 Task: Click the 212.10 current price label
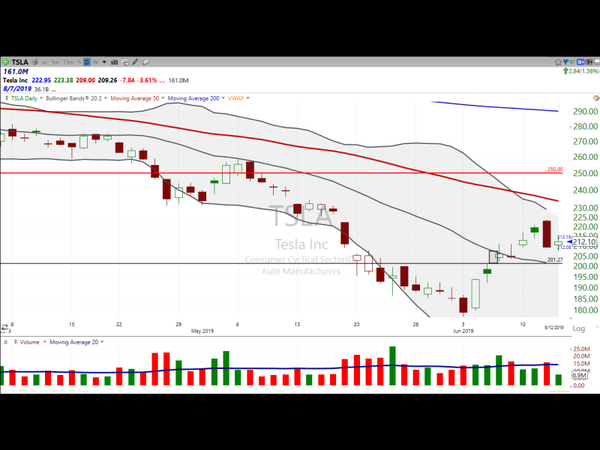[584, 242]
